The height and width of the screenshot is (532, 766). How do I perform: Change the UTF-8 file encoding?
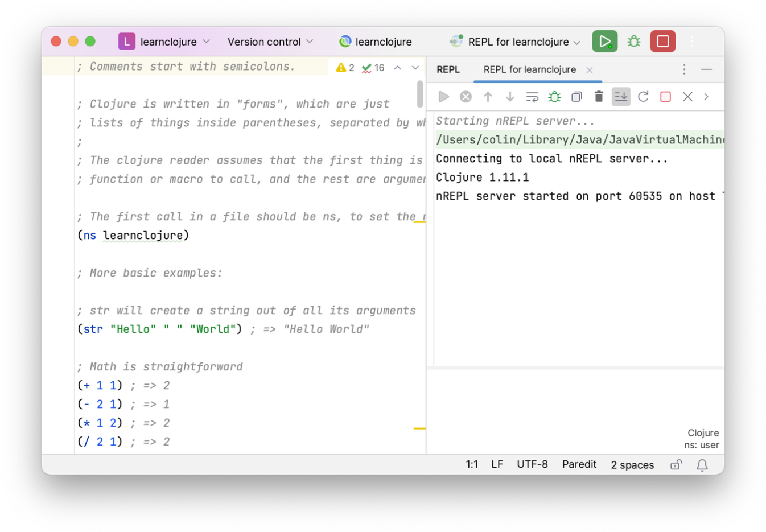[x=532, y=464]
